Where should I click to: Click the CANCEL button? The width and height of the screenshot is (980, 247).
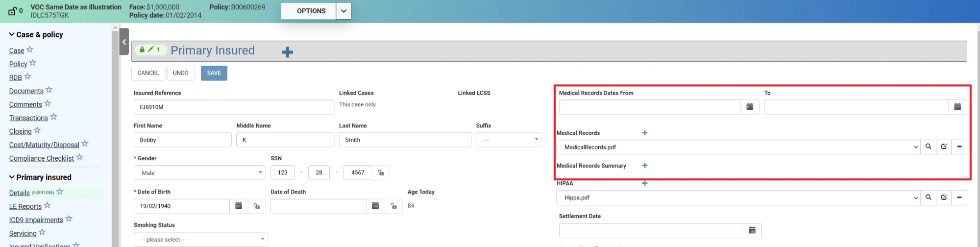click(148, 73)
